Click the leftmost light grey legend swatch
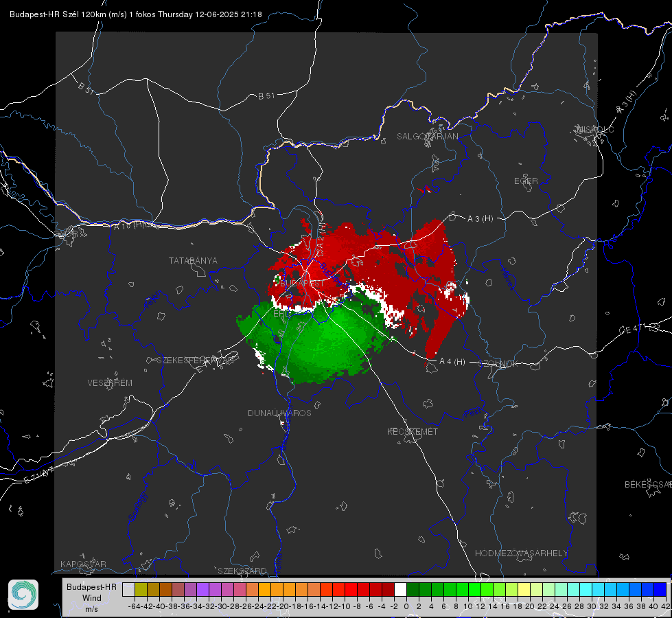672x618 pixels. coord(128,590)
